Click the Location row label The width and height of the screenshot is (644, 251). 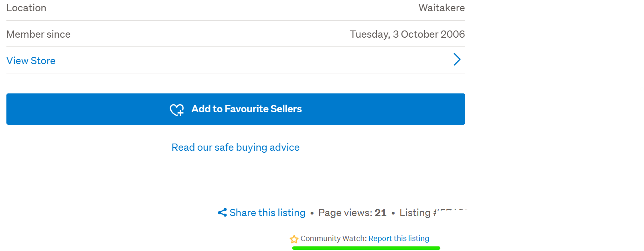26,8
